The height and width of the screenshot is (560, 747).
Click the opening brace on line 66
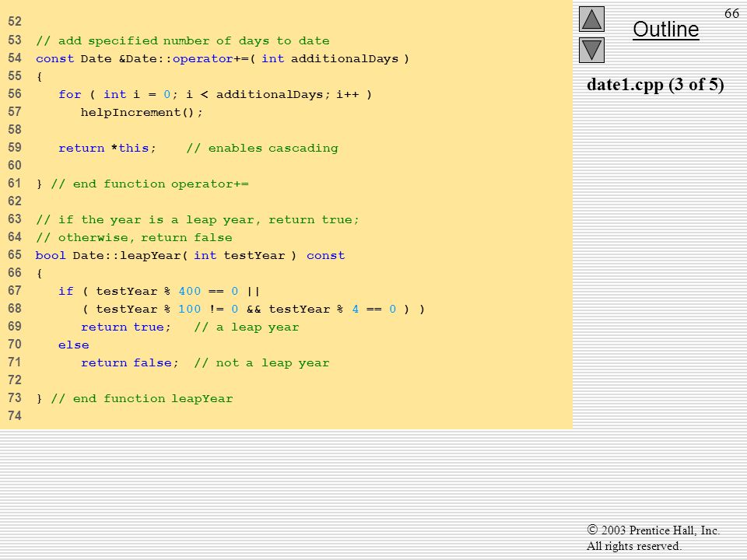tap(39, 273)
